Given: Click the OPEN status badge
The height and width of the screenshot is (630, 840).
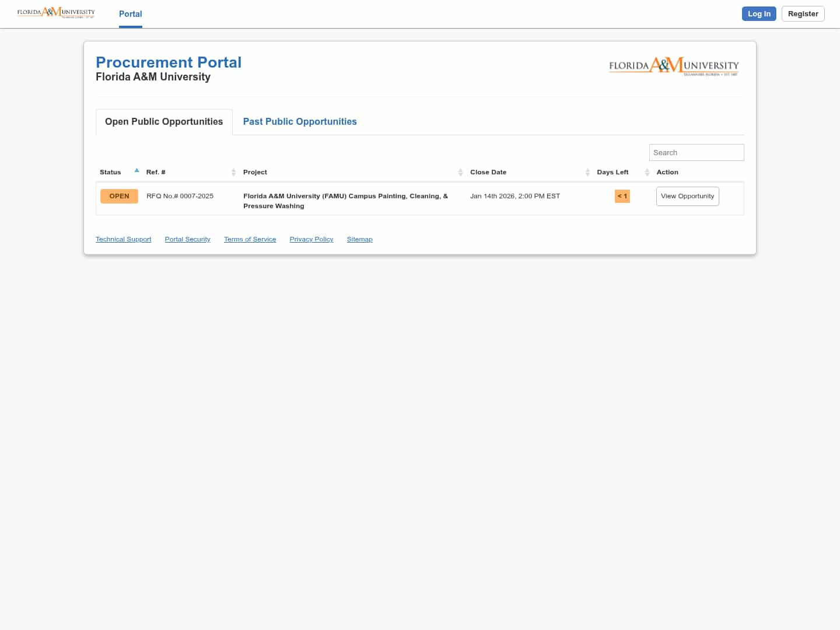Looking at the screenshot, I should coord(119,196).
